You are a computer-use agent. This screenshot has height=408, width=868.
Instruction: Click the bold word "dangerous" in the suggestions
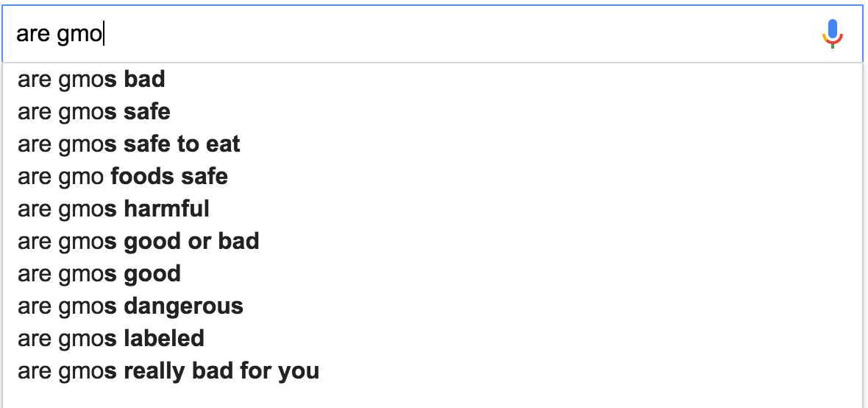coord(183,306)
